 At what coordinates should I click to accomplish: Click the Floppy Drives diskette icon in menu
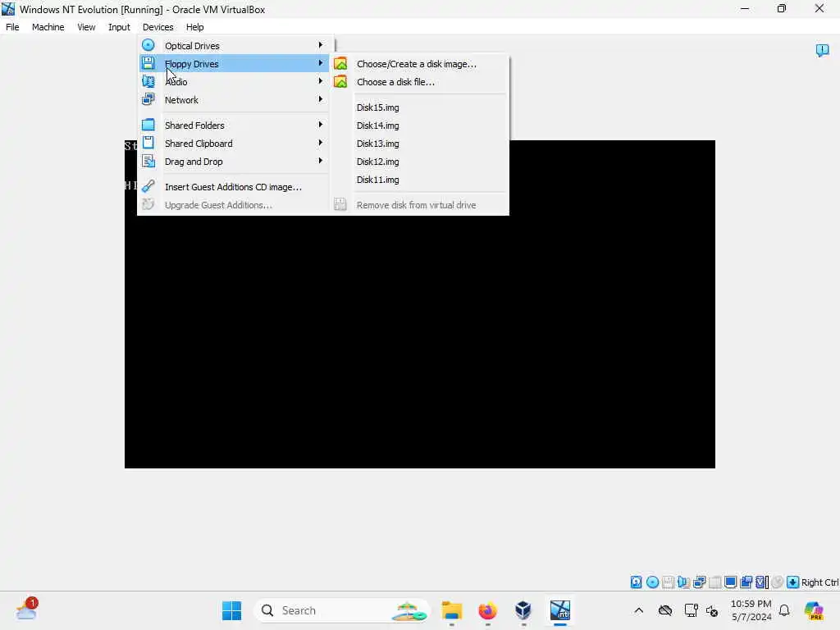click(148, 63)
